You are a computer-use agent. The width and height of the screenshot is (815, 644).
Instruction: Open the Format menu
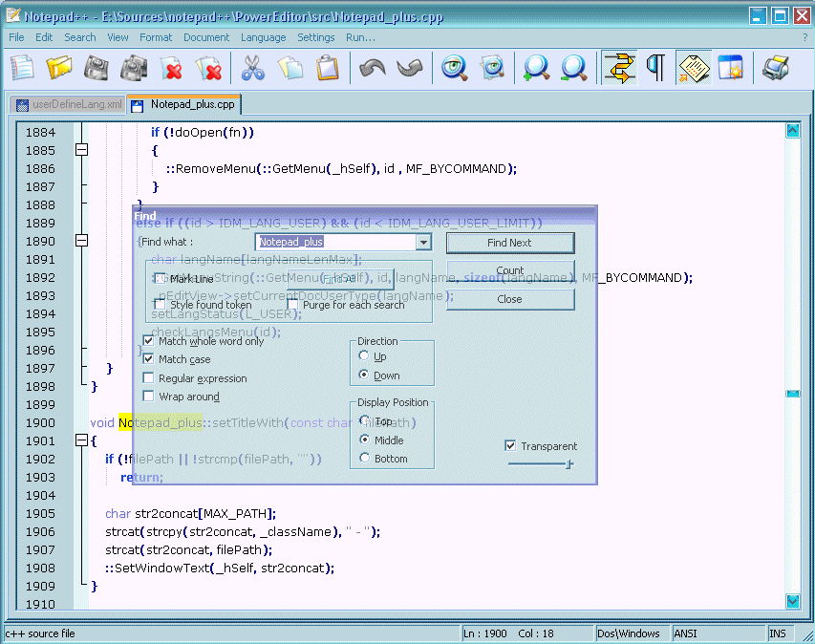(156, 37)
